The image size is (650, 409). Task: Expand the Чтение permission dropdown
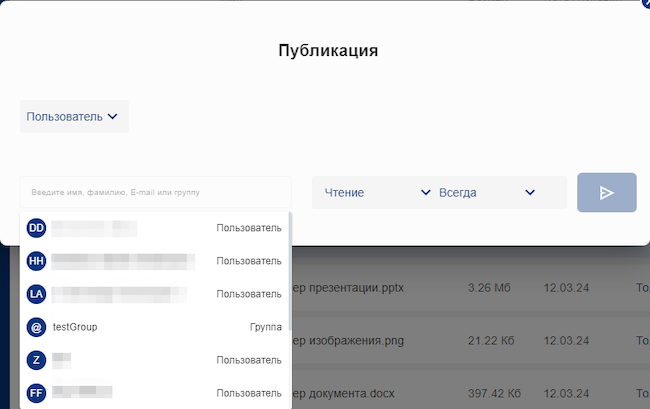377,192
